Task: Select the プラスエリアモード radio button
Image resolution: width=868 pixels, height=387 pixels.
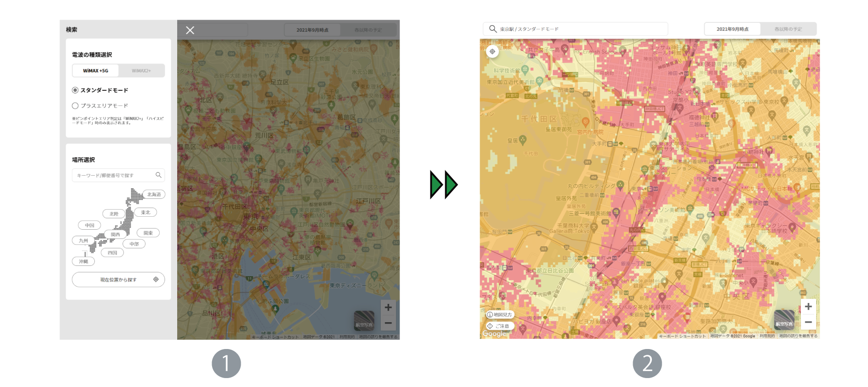Action: 75,106
